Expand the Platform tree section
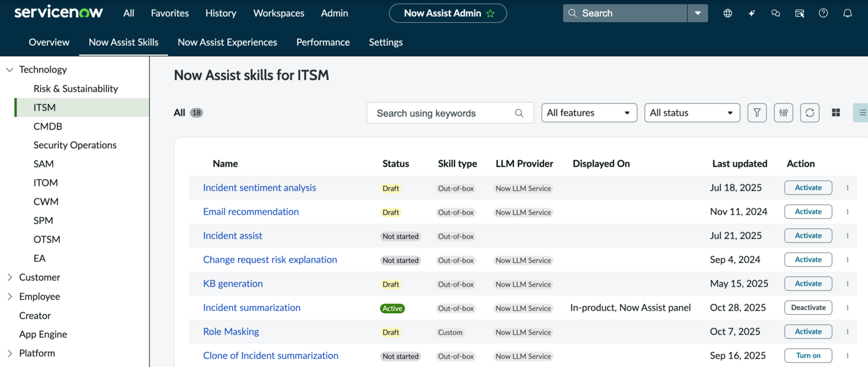Viewport: 868px width, 367px height. pos(10,353)
